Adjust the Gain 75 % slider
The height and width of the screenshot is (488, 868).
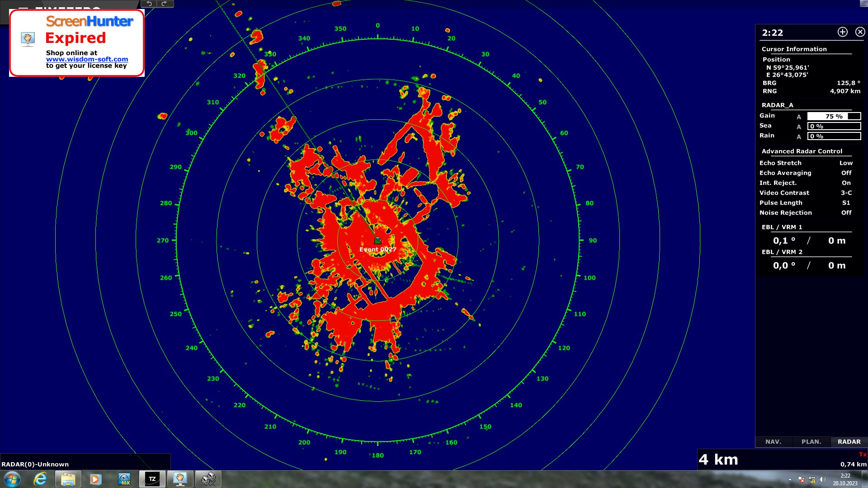[834, 117]
